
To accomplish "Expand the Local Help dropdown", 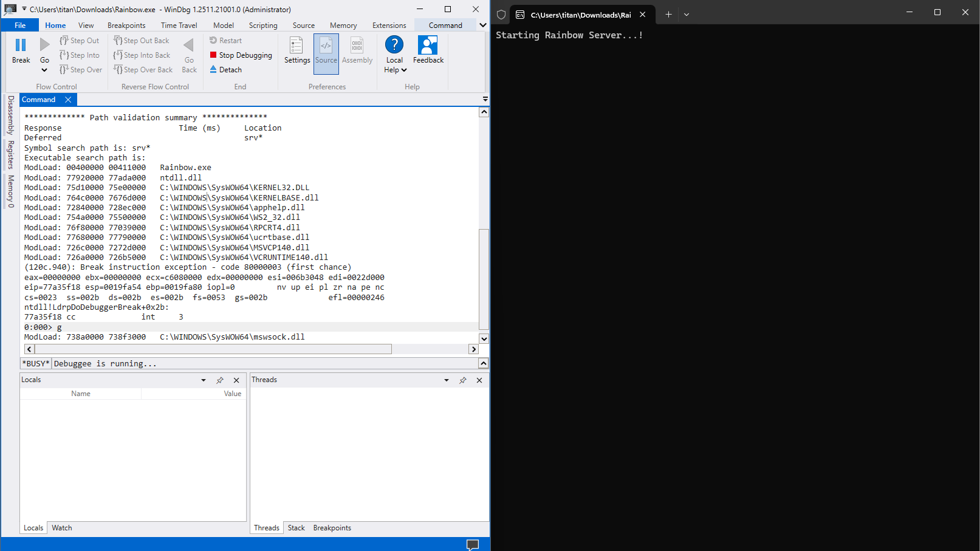I will (404, 70).
